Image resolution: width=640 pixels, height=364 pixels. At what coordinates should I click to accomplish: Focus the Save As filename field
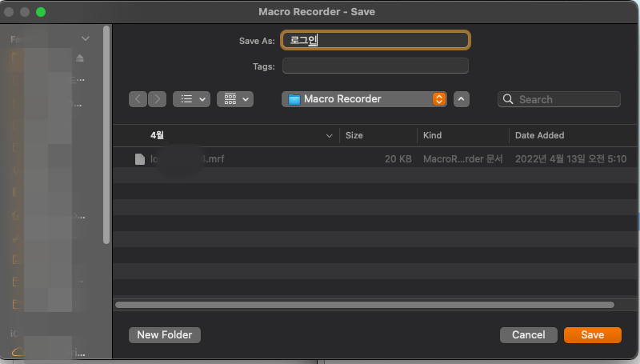tap(375, 40)
